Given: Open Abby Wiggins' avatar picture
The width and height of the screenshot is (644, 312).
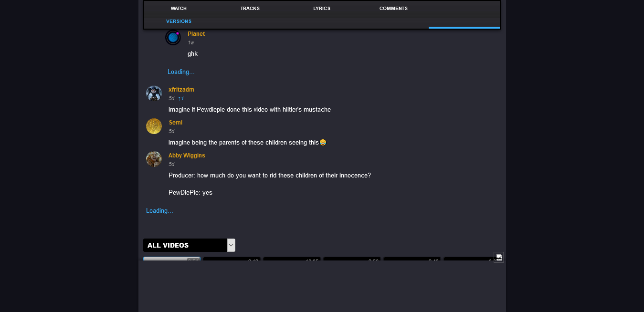Looking at the screenshot, I should pyautogui.click(x=154, y=159).
